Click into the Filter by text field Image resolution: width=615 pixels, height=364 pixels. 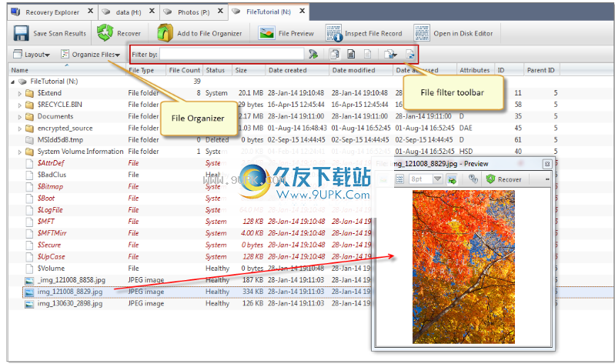click(x=232, y=54)
